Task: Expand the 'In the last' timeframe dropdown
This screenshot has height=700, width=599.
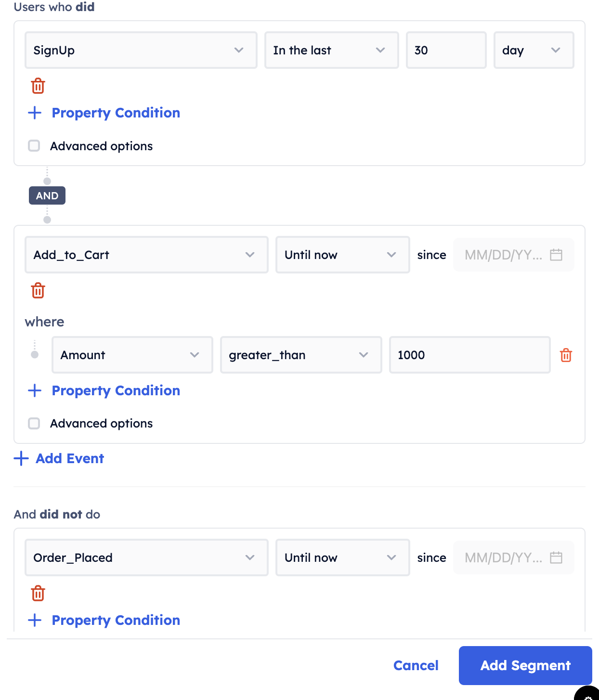Action: click(331, 50)
